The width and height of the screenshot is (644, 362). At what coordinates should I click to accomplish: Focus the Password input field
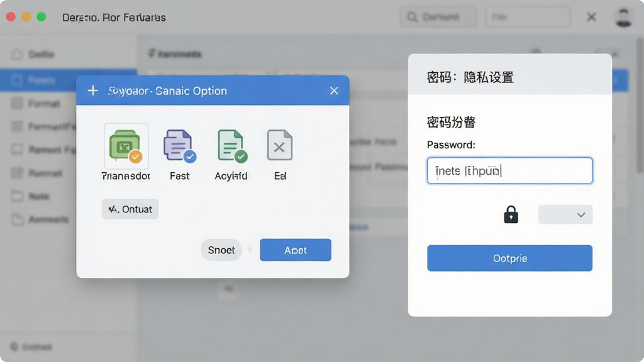coord(509,170)
